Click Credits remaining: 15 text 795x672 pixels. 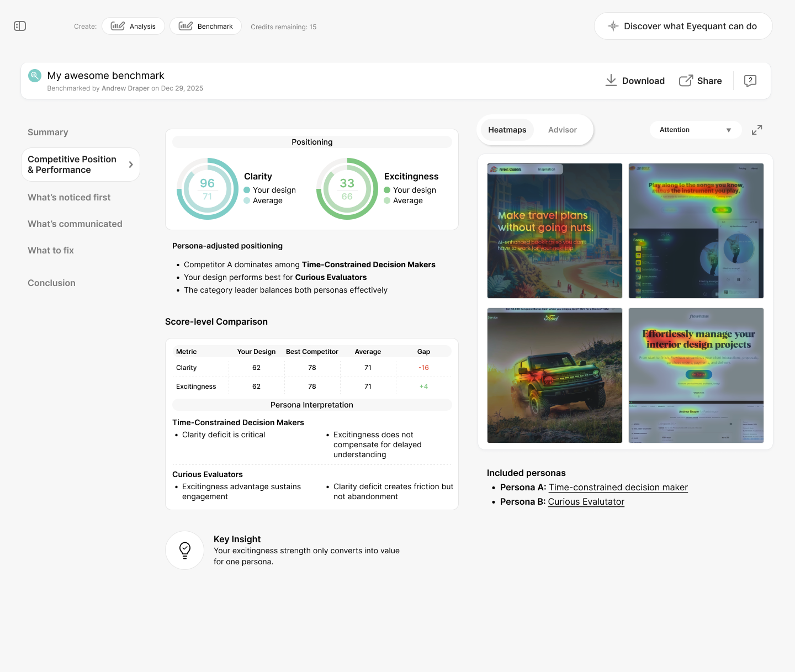283,27
